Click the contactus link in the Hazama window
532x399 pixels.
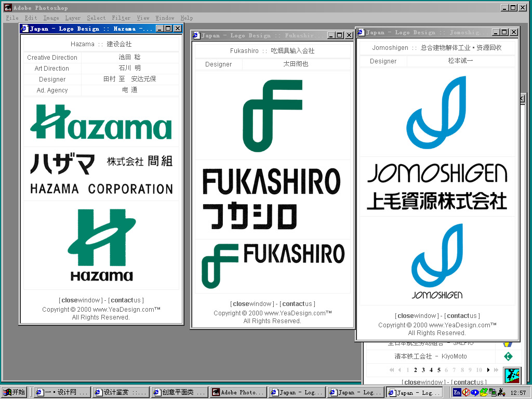tap(126, 300)
